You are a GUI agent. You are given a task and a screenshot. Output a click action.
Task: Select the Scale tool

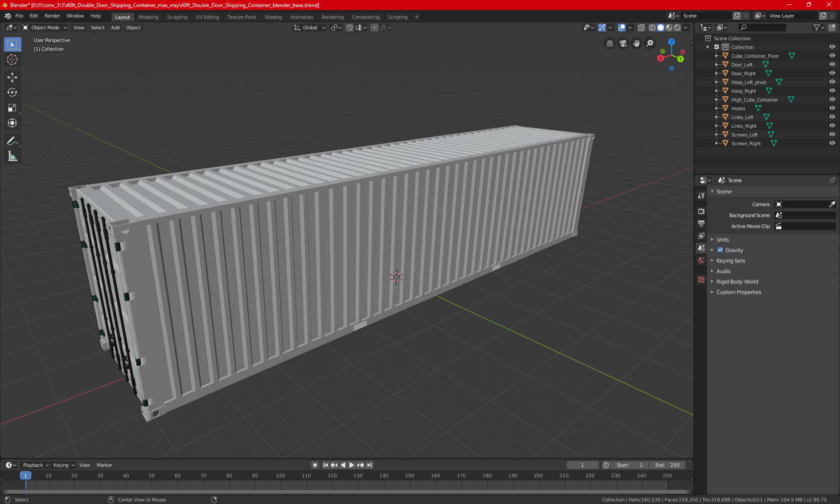click(12, 108)
